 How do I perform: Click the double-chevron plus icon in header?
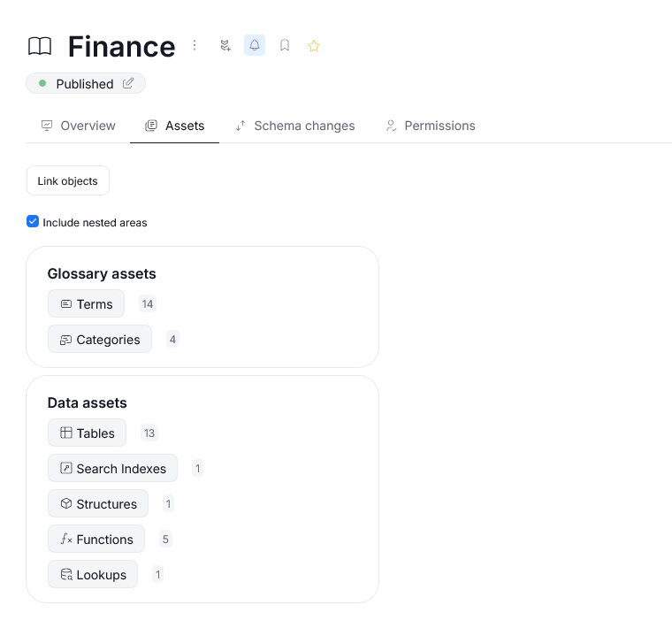[225, 46]
